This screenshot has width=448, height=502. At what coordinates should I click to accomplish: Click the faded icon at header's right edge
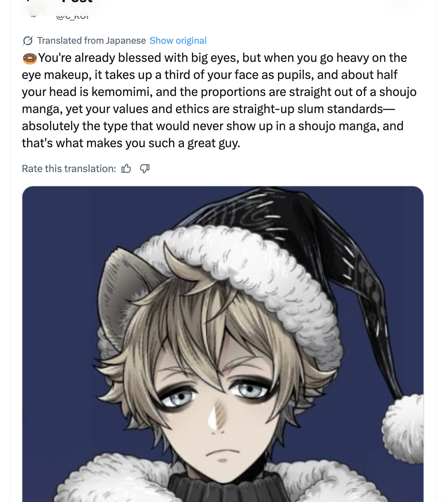[400, 3]
